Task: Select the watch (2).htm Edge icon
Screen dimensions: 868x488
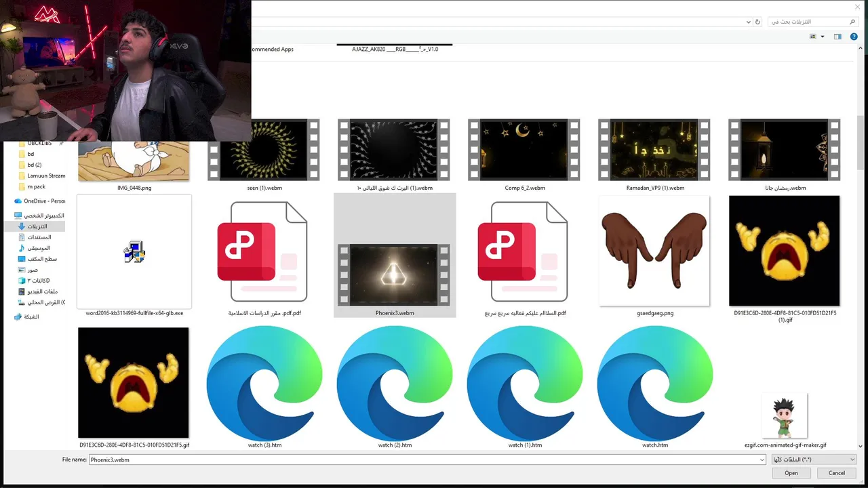Action: pyautogui.click(x=394, y=383)
